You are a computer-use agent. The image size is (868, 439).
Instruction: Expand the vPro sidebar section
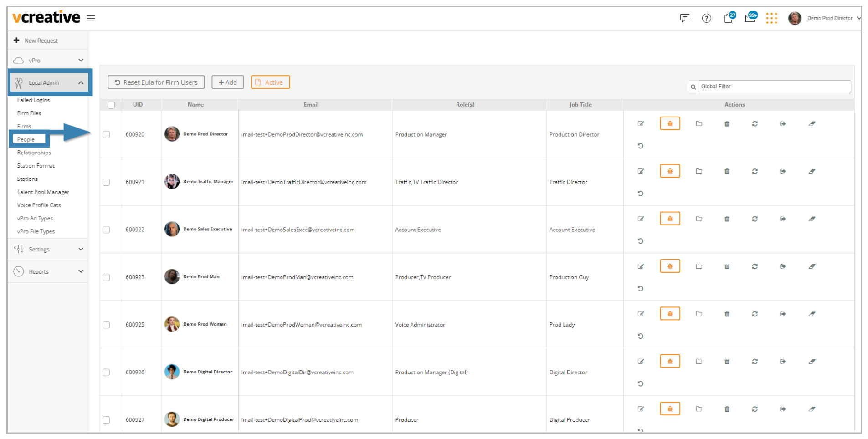pyautogui.click(x=48, y=60)
